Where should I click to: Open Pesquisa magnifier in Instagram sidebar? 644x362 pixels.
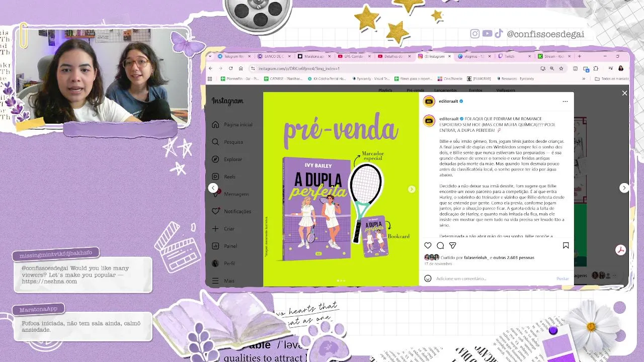(215, 142)
